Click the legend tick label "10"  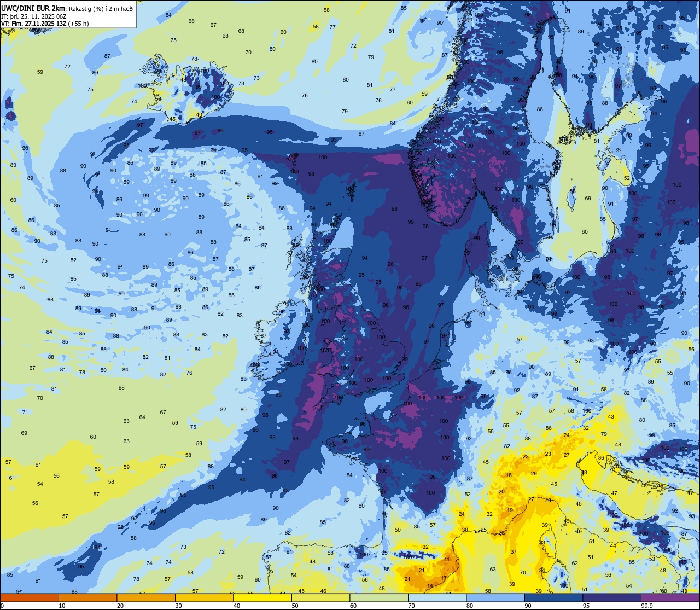tap(62, 606)
